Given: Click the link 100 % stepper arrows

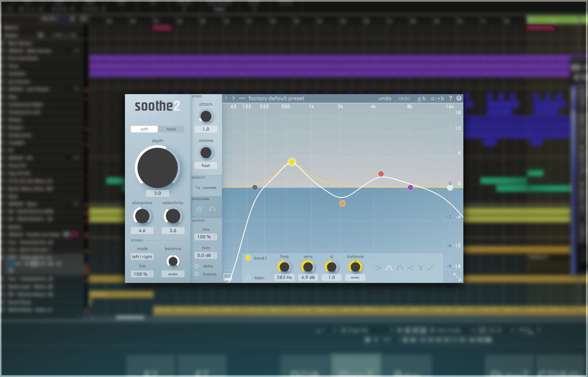Looking at the screenshot, I should (151, 274).
